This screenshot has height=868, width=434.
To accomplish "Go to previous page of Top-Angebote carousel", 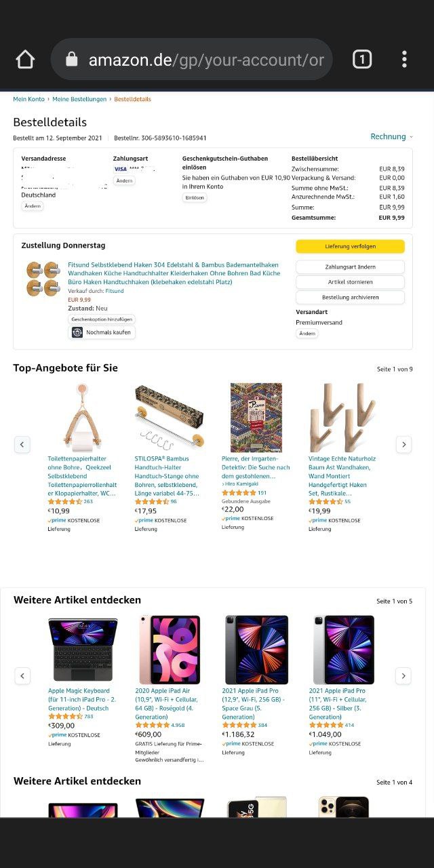I will (x=22, y=445).
